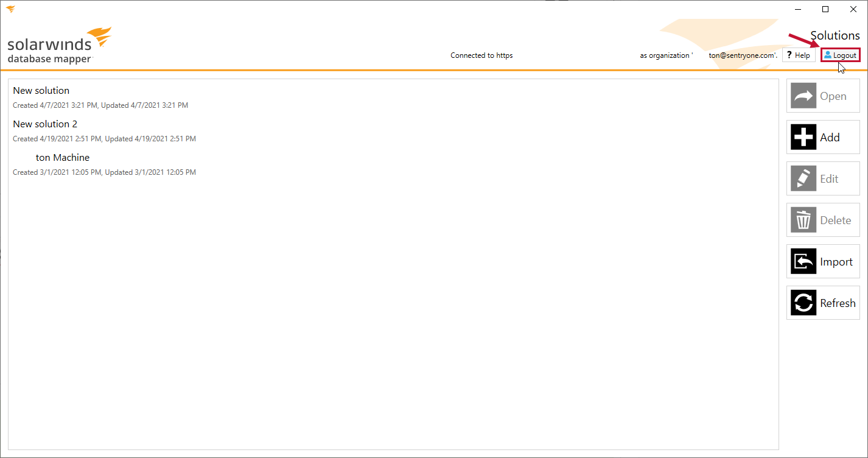Image resolution: width=868 pixels, height=458 pixels.
Task: Click the Edit button label
Action: [829, 179]
